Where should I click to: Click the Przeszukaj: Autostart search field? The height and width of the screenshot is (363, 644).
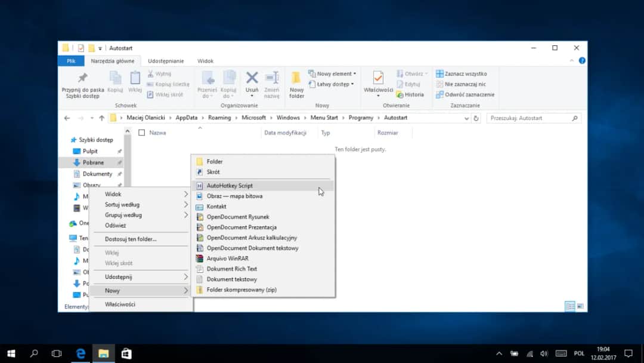pyautogui.click(x=532, y=118)
